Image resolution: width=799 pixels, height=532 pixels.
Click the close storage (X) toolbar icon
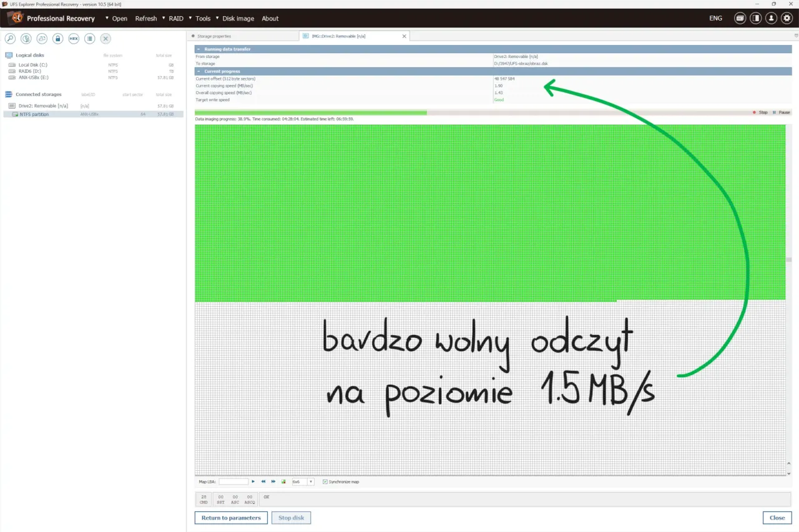[105, 38]
